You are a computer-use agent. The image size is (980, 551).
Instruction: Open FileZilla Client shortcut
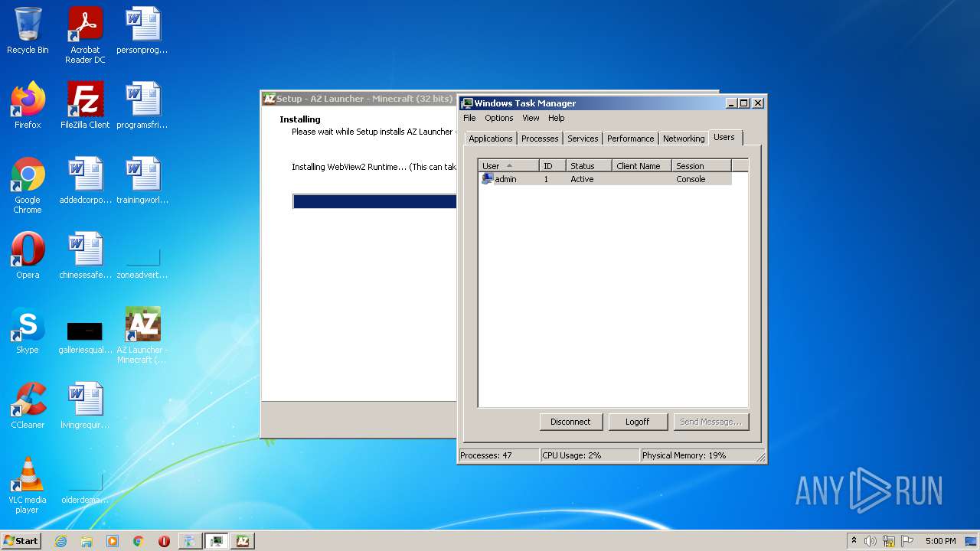(x=85, y=106)
